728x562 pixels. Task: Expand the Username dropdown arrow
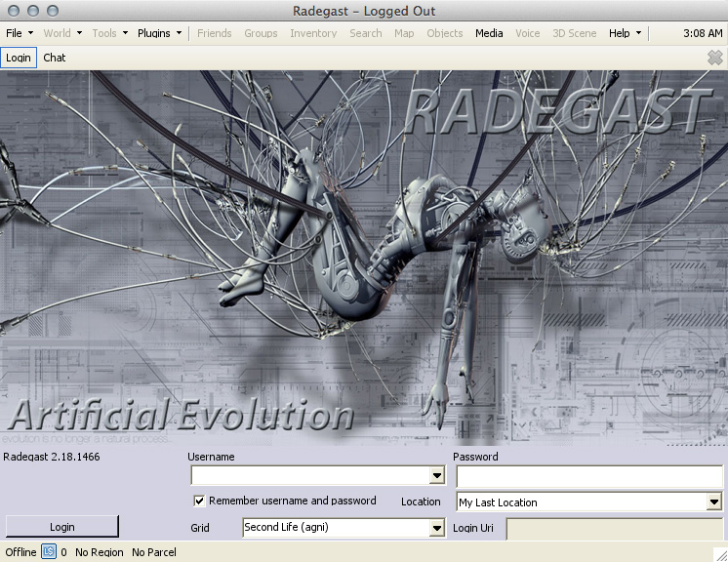[436, 475]
